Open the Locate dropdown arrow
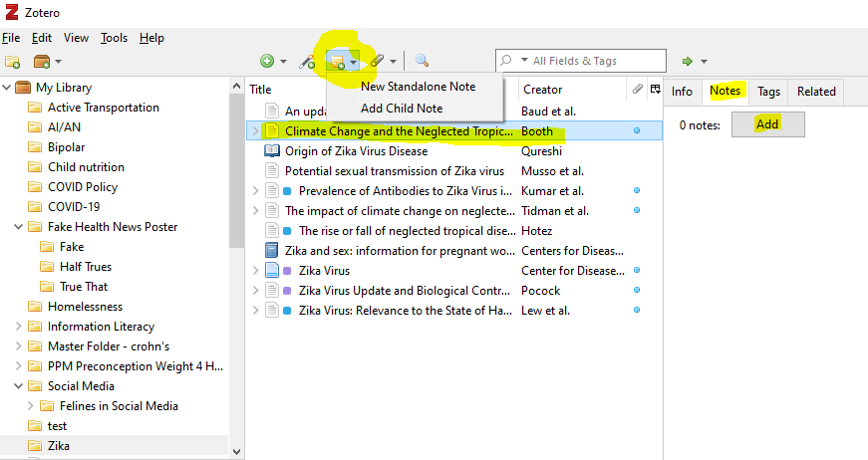 click(x=705, y=62)
